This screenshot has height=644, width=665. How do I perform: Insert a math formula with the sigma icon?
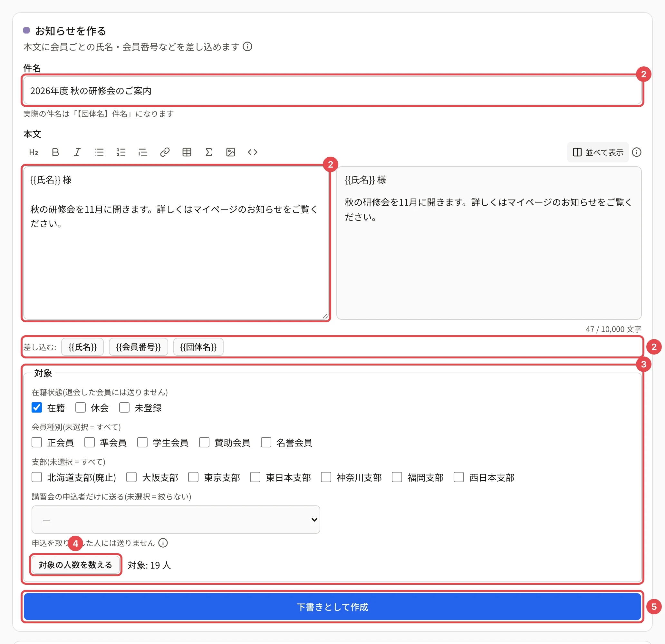(x=209, y=152)
